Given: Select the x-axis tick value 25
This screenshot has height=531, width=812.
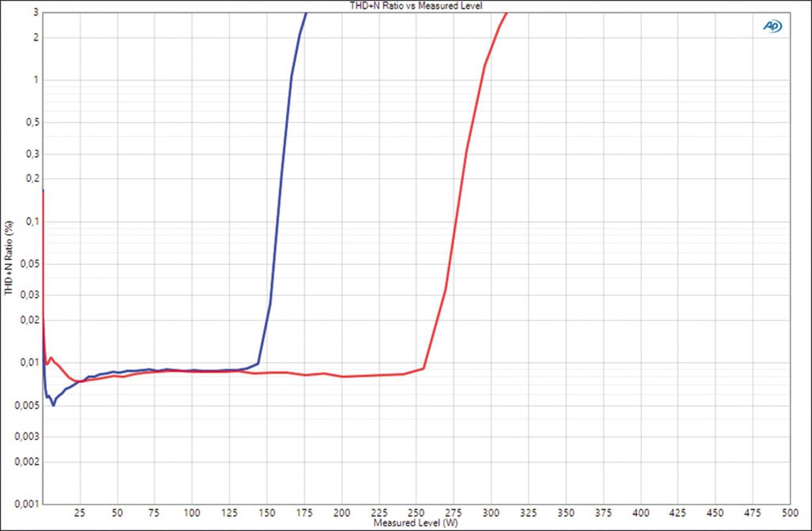Looking at the screenshot, I should click(x=80, y=513).
